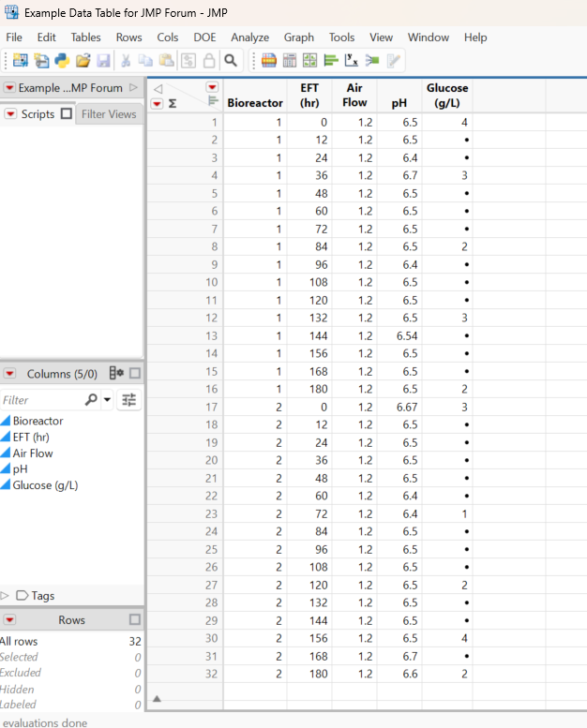Open the File menu

[x=14, y=37]
